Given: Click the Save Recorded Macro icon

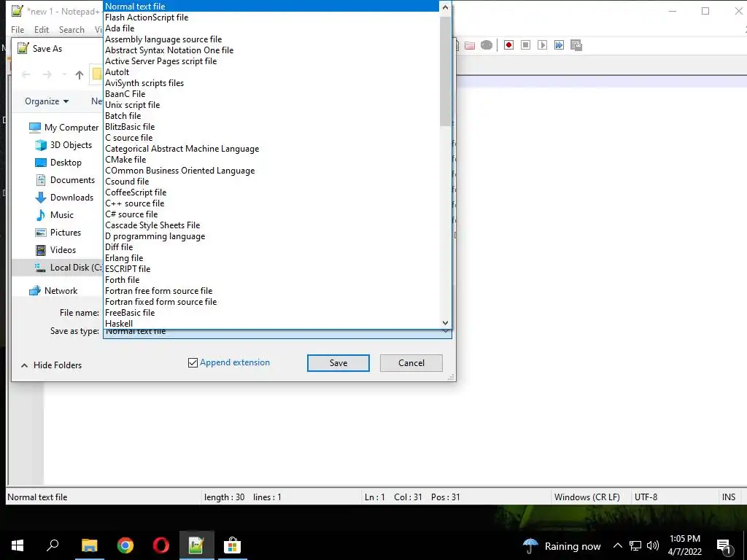Looking at the screenshot, I should click(576, 45).
